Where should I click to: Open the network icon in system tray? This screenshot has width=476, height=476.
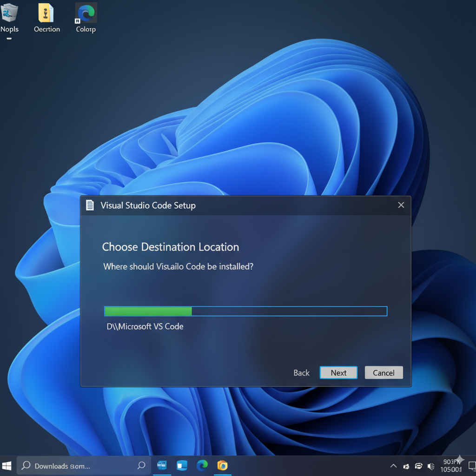pos(419,466)
